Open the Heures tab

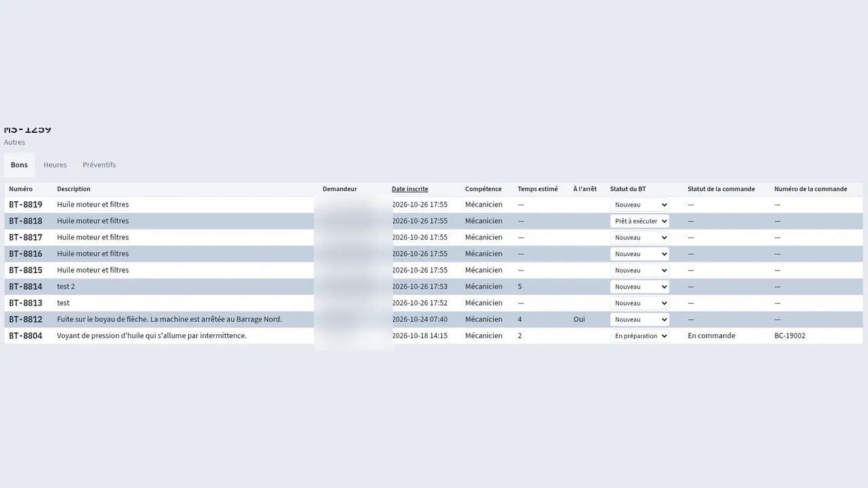tap(55, 165)
